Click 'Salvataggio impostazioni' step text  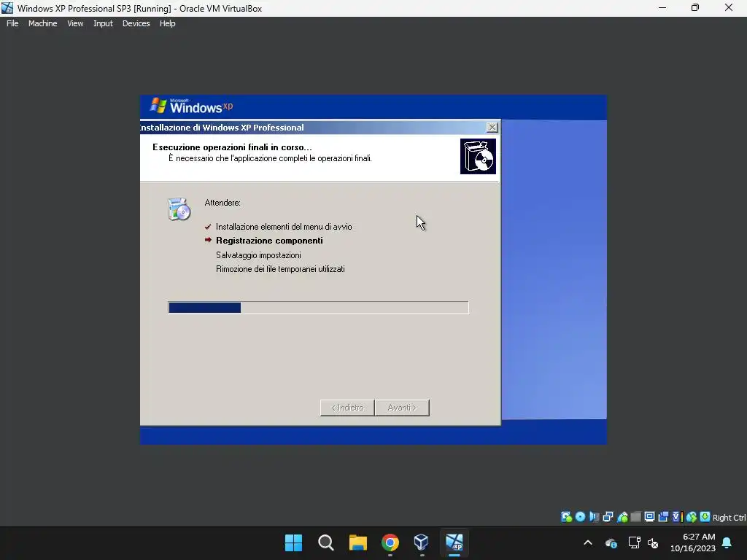pyautogui.click(x=258, y=255)
